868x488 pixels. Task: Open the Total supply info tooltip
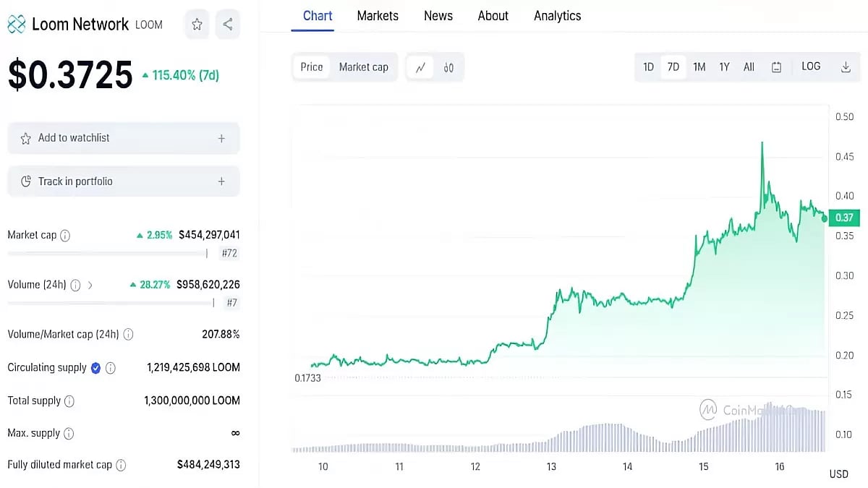(69, 401)
